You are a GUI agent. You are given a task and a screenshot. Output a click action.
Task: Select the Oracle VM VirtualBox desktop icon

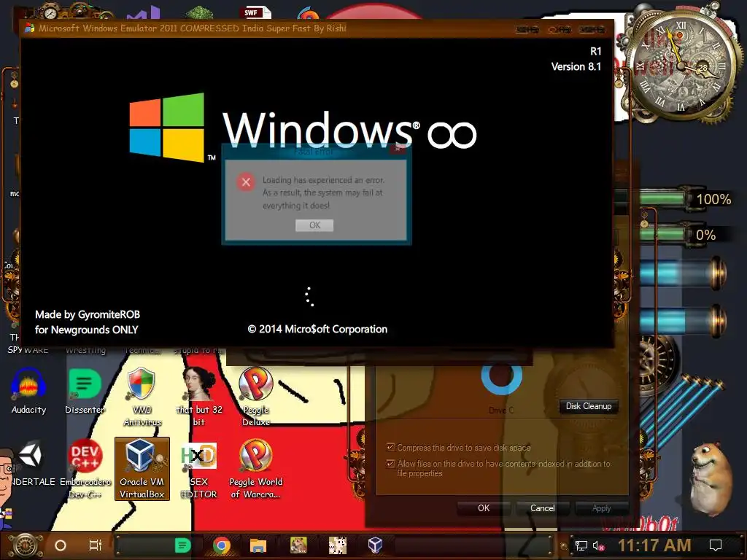click(x=142, y=469)
